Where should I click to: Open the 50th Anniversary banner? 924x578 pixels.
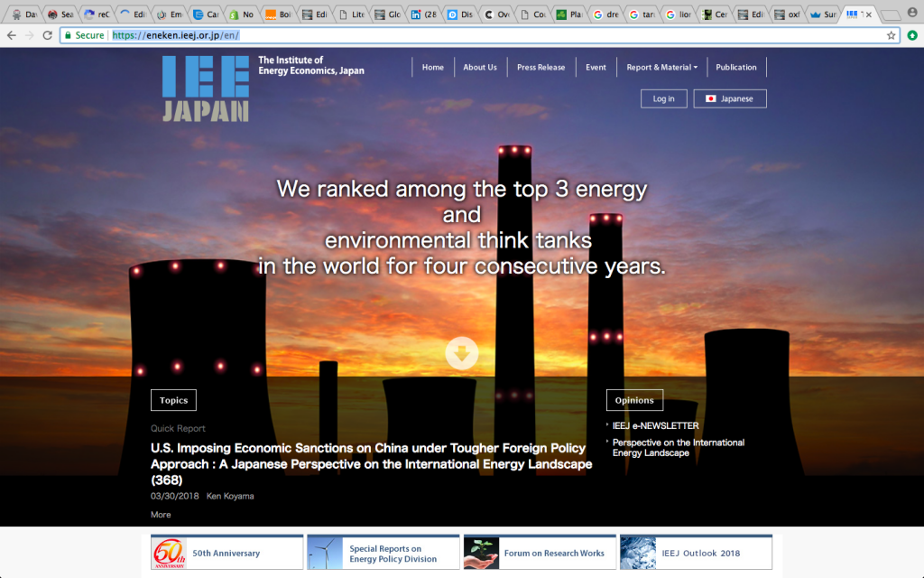pos(226,553)
